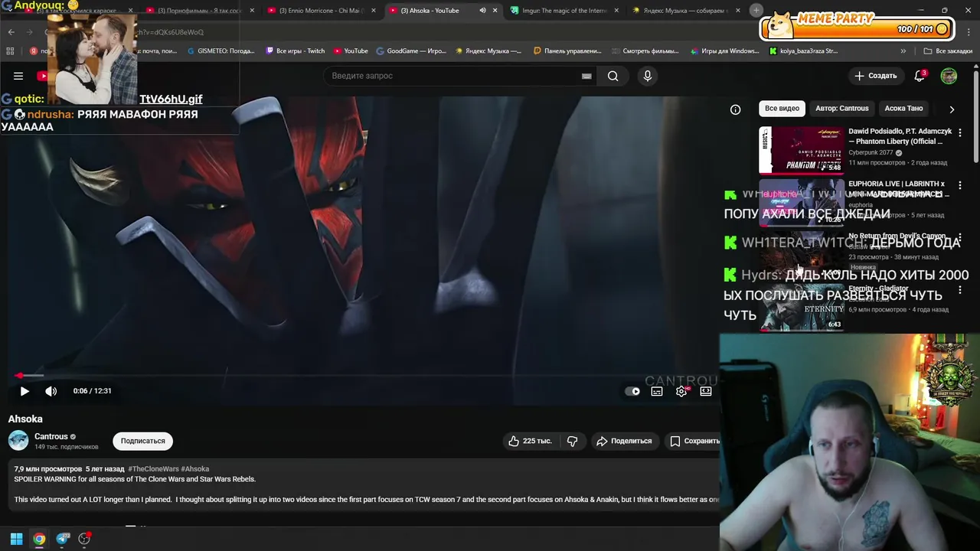
Task: Open the Cantrous channel avatar
Action: 18,441
